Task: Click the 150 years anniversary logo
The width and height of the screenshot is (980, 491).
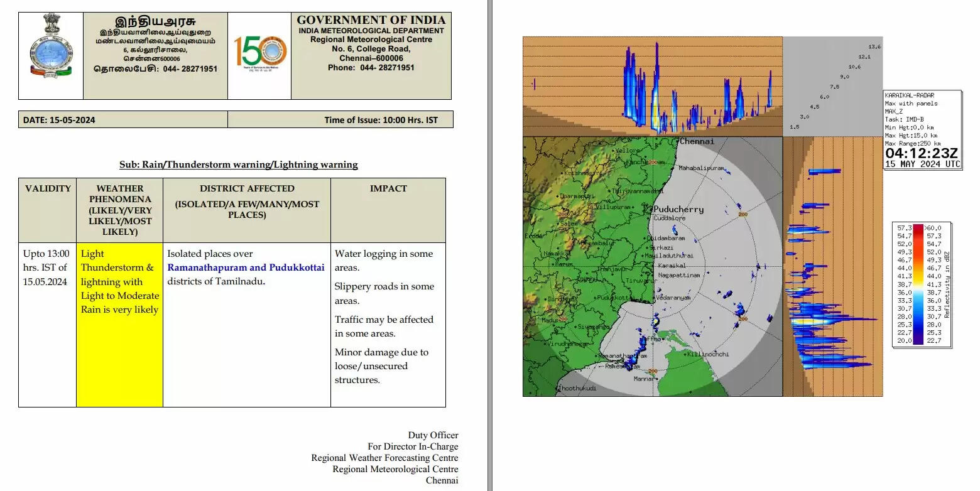Action: [259, 53]
